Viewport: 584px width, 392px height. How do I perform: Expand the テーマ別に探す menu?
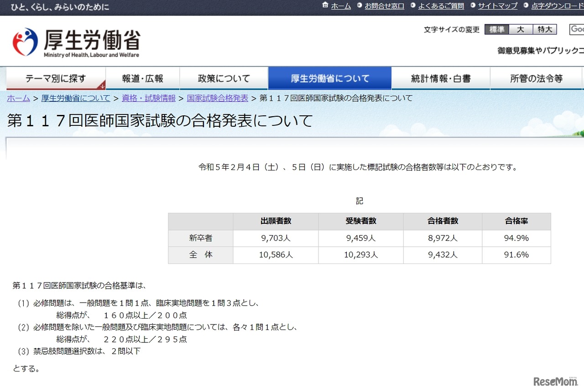coord(56,78)
